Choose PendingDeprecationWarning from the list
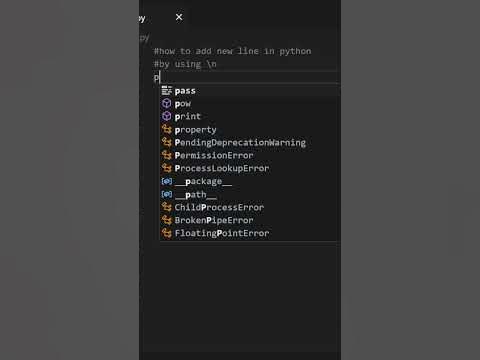The image size is (480, 360). 250,142
